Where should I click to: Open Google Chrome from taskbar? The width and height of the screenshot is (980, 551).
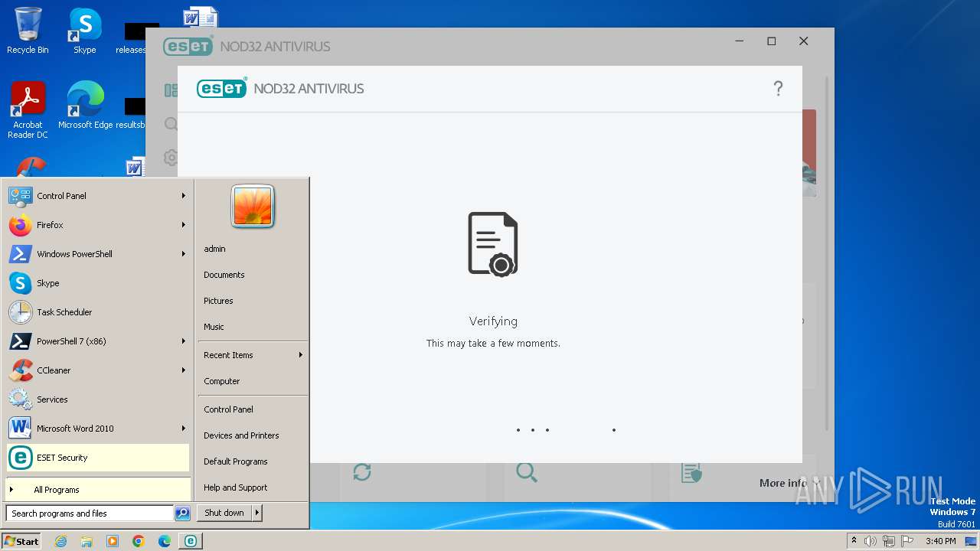(139, 541)
